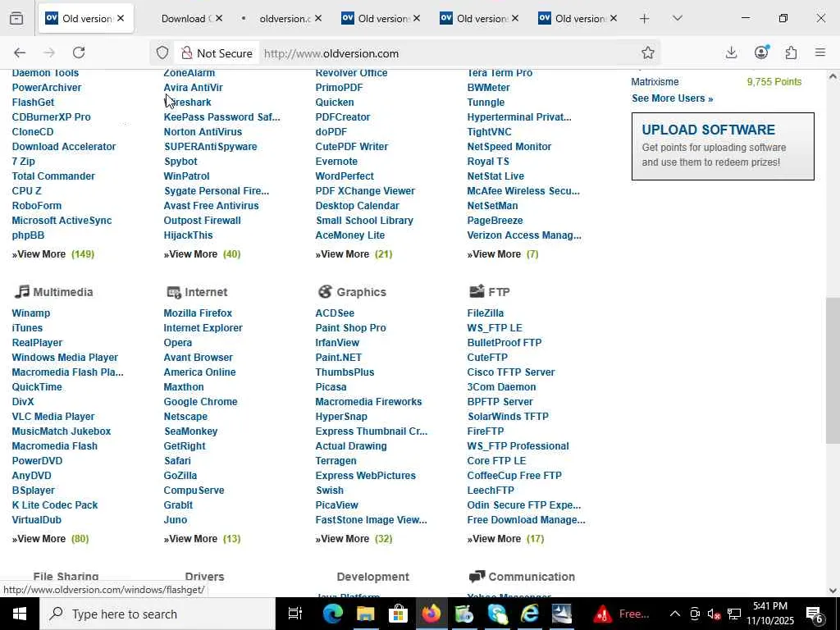Open the Winamp link

[31, 313]
